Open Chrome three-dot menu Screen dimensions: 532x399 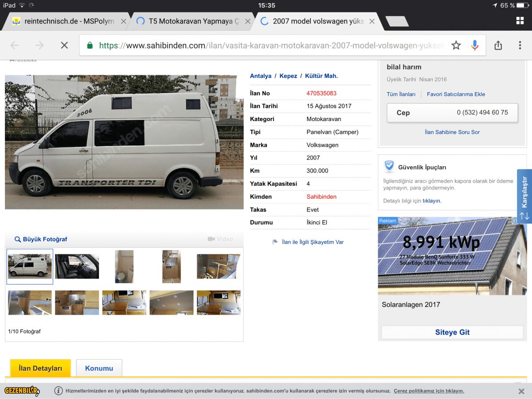coord(520,45)
